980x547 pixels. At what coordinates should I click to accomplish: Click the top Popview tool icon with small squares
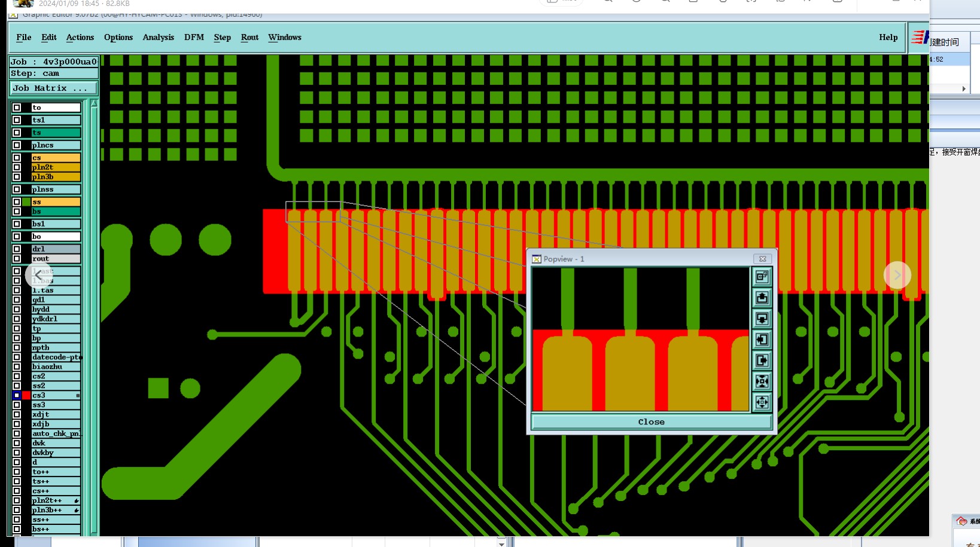[762, 277]
